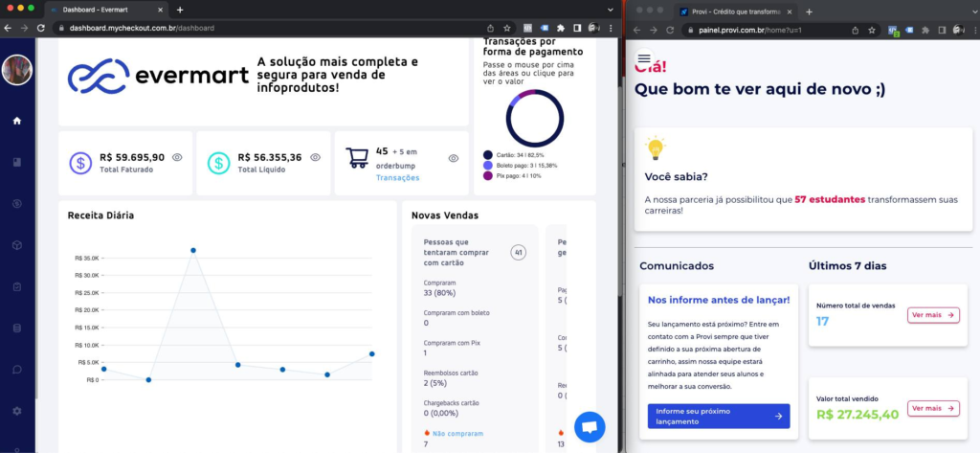
Task: Open the database icon in Evermart sidebar
Action: tap(17, 328)
